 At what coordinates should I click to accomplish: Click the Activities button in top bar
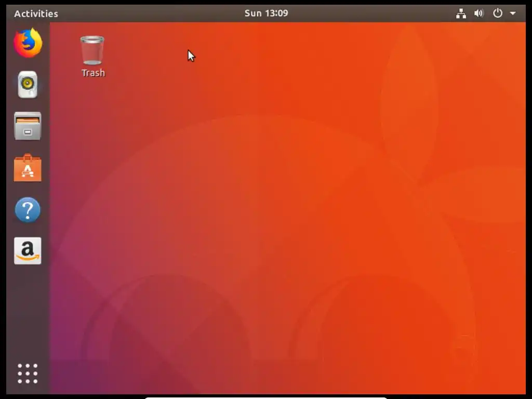click(x=36, y=14)
